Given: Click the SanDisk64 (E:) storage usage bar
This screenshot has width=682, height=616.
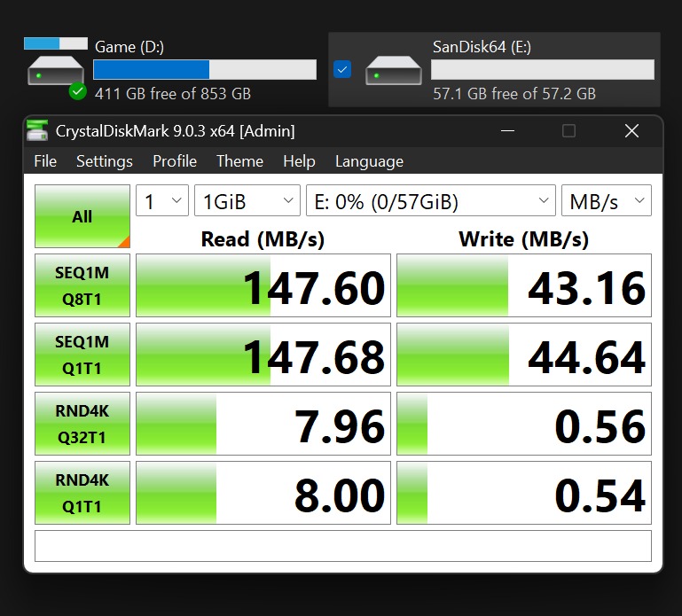Looking at the screenshot, I should (543, 69).
